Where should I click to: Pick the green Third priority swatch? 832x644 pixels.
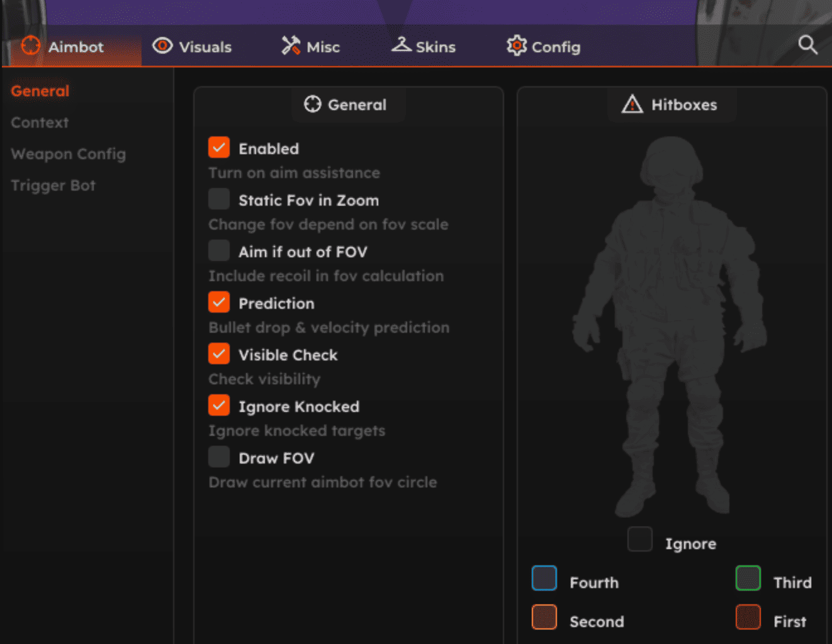[748, 579]
